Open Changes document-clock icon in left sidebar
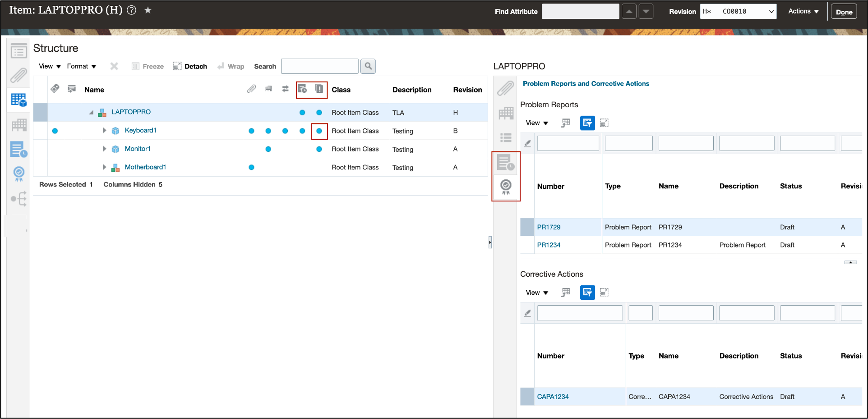Image resolution: width=868 pixels, height=419 pixels. [19, 149]
